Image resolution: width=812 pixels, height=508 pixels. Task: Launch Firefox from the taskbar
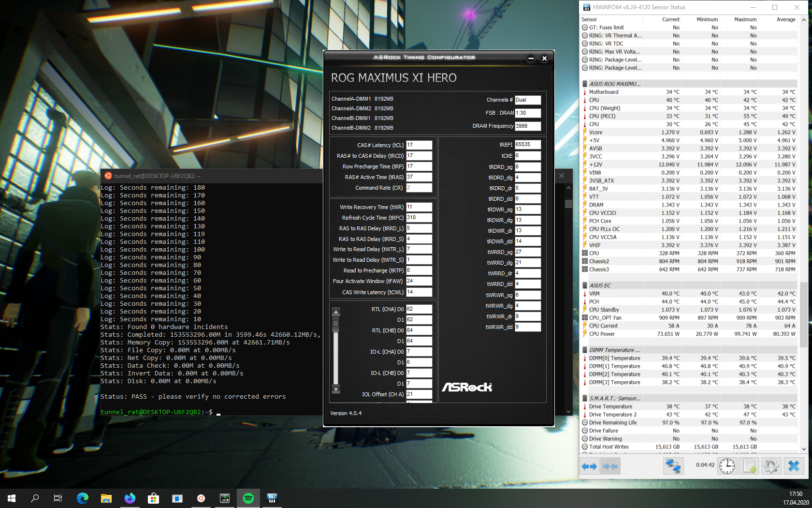pos(130,498)
